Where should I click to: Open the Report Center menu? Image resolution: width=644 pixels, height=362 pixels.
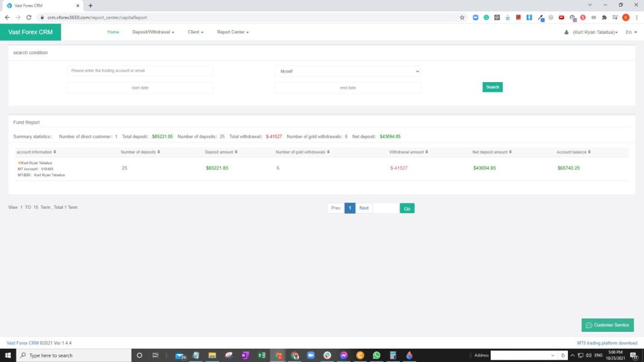(233, 32)
